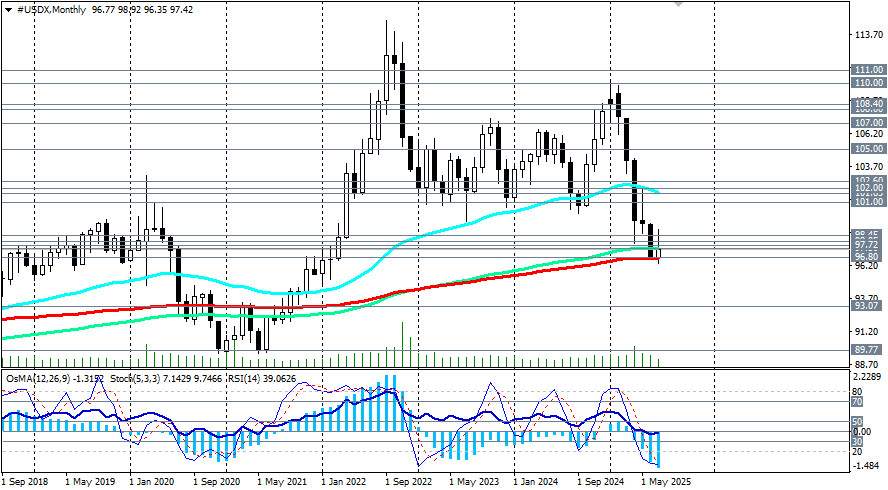Click the 1 Jan 2024 date label
The width and height of the screenshot is (888, 490).
click(536, 482)
